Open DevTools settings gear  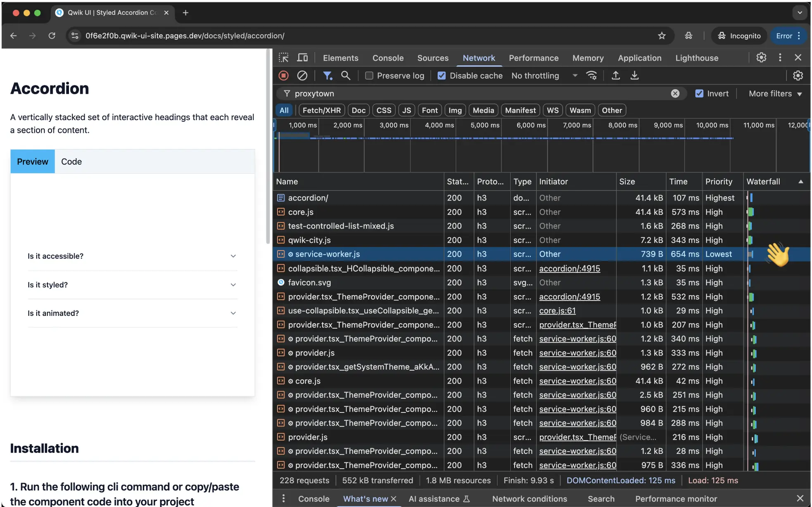click(761, 58)
